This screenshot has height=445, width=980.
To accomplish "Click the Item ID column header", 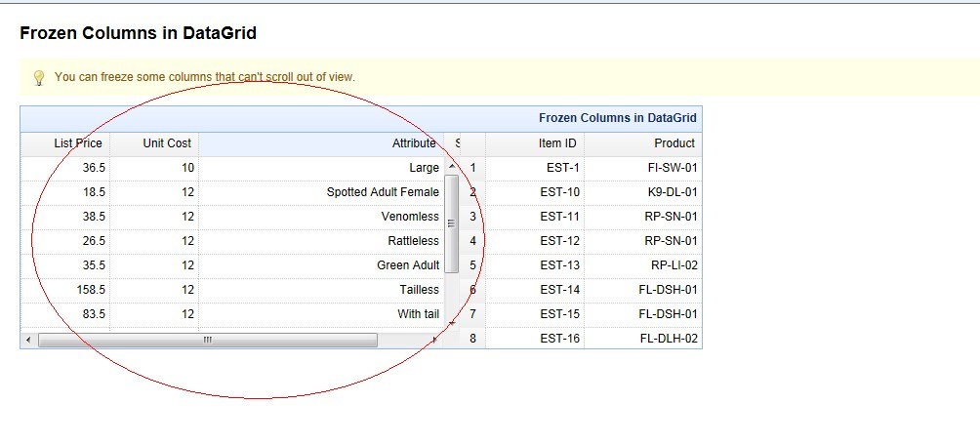I will [x=557, y=143].
